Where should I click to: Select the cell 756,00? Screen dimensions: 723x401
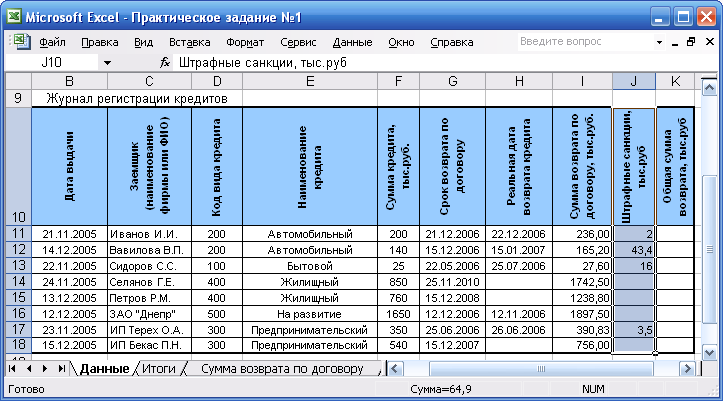(582, 345)
